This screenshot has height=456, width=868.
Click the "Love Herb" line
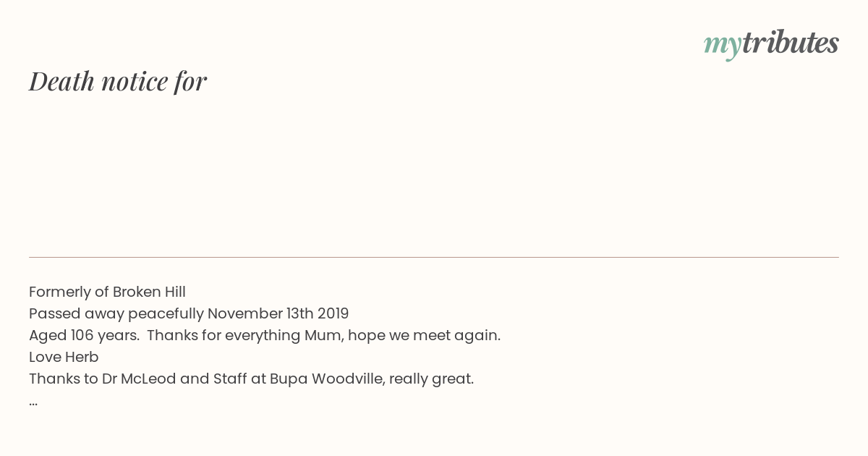point(64,357)
